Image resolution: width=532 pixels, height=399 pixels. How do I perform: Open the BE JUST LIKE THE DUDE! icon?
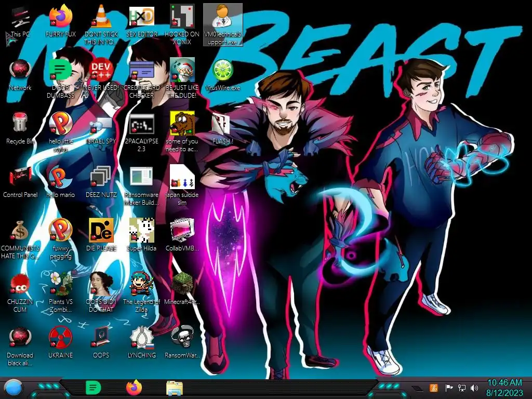click(x=182, y=79)
